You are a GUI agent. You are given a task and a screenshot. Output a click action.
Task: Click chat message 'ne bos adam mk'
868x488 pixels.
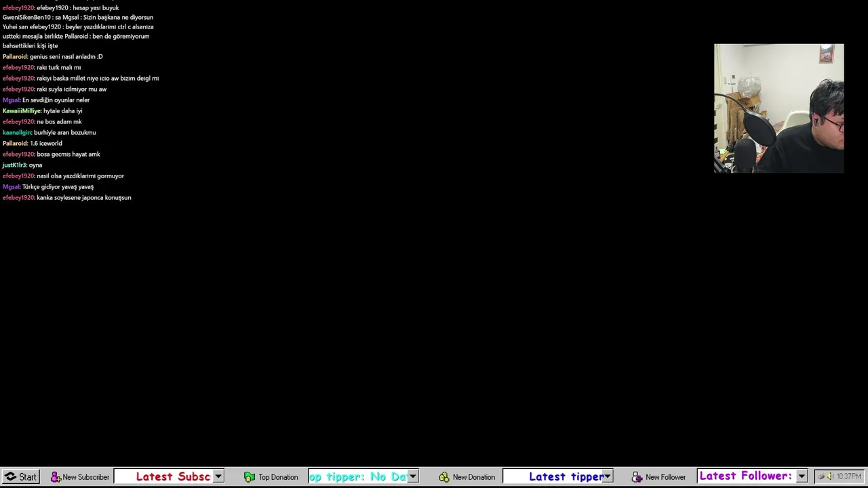59,121
